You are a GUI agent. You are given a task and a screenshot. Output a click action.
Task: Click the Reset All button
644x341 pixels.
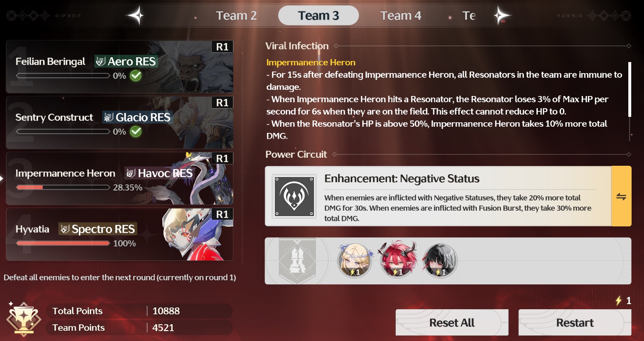pyautogui.click(x=452, y=322)
